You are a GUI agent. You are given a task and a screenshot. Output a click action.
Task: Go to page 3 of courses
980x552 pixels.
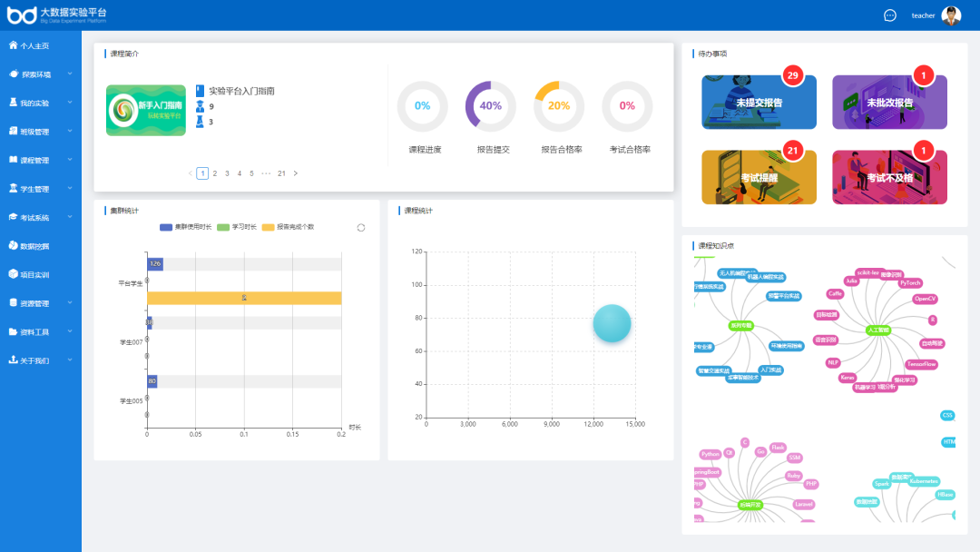pyautogui.click(x=227, y=173)
